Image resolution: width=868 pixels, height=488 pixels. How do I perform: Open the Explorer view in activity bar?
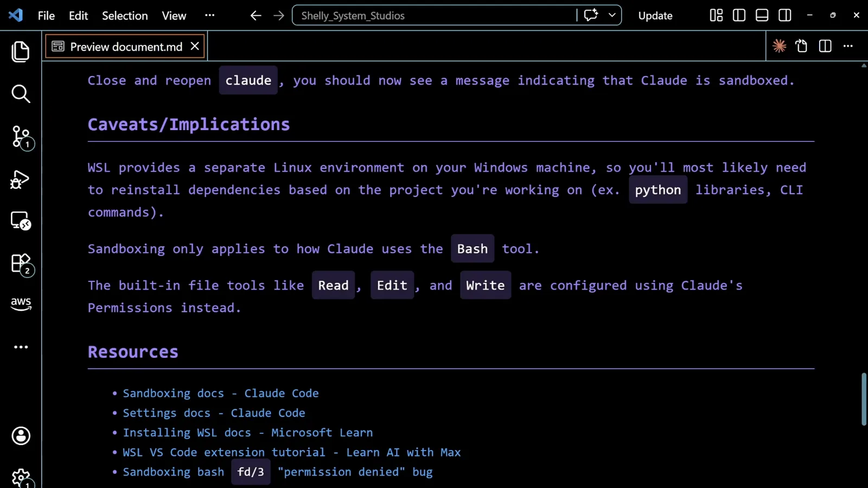(x=21, y=52)
